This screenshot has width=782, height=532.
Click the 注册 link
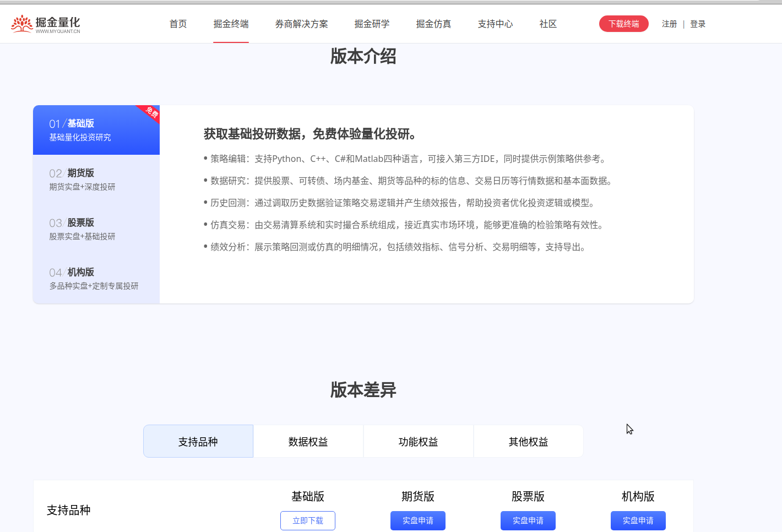[x=669, y=24]
